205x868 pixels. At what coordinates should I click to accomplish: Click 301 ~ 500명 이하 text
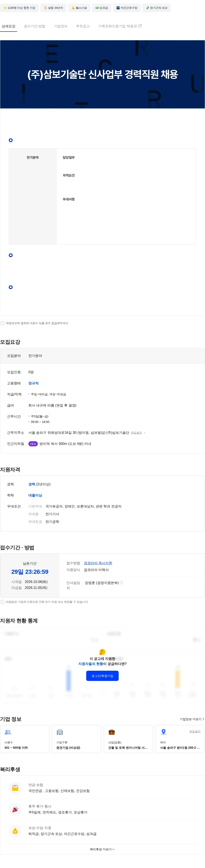(x=16, y=748)
